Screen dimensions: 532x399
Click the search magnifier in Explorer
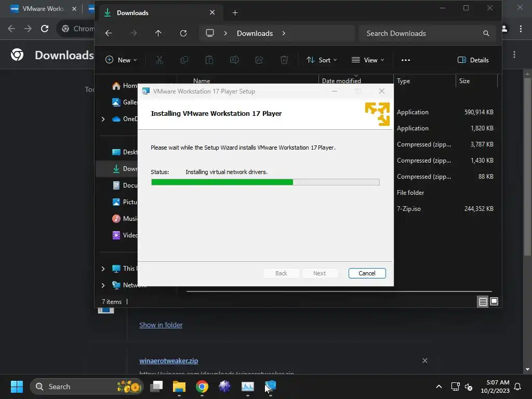[x=486, y=33]
